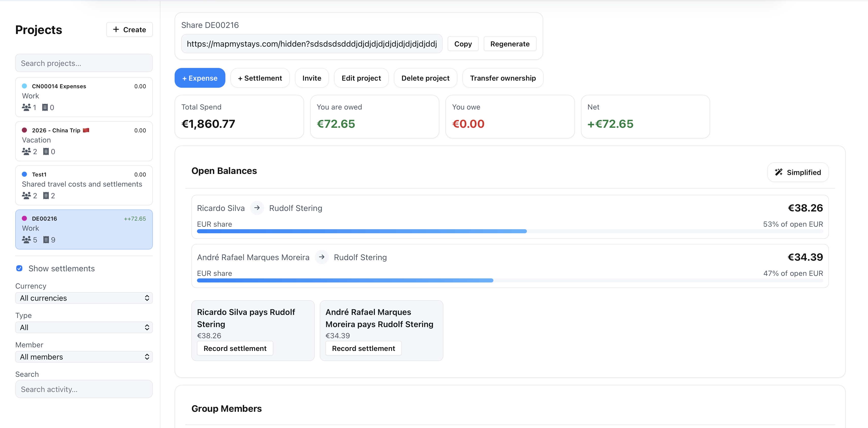
Task: Open the All members dropdown
Action: point(84,356)
